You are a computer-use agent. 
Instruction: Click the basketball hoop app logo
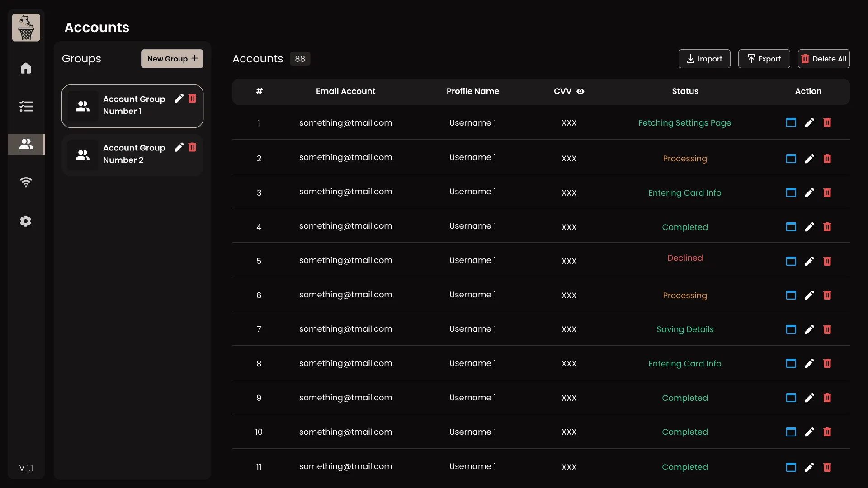pyautogui.click(x=26, y=28)
